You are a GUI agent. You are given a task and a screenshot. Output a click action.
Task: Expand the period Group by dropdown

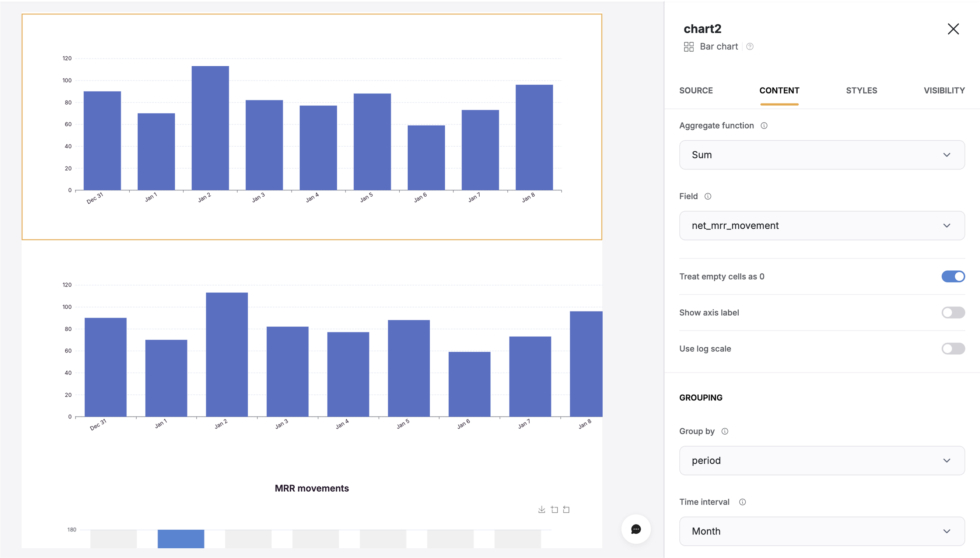pos(822,461)
